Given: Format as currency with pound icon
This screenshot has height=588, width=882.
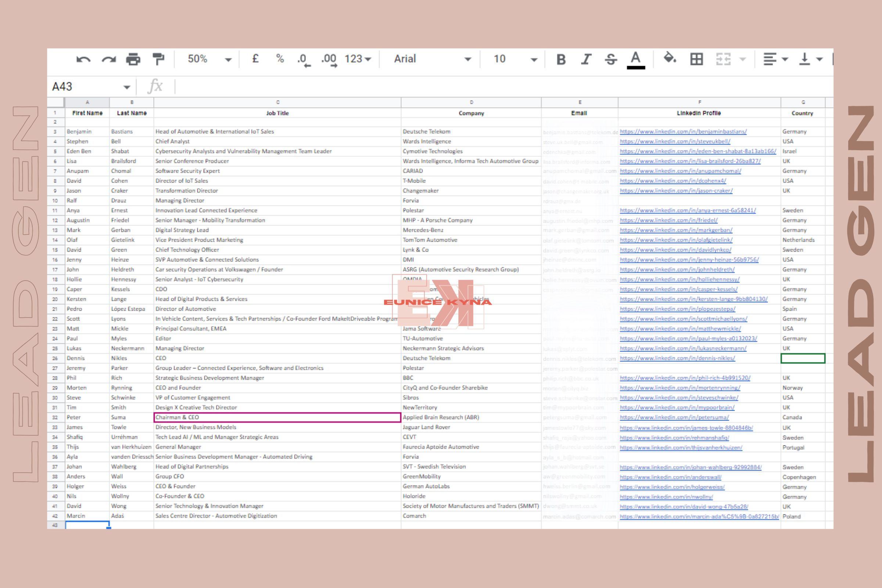Looking at the screenshot, I should tap(255, 59).
